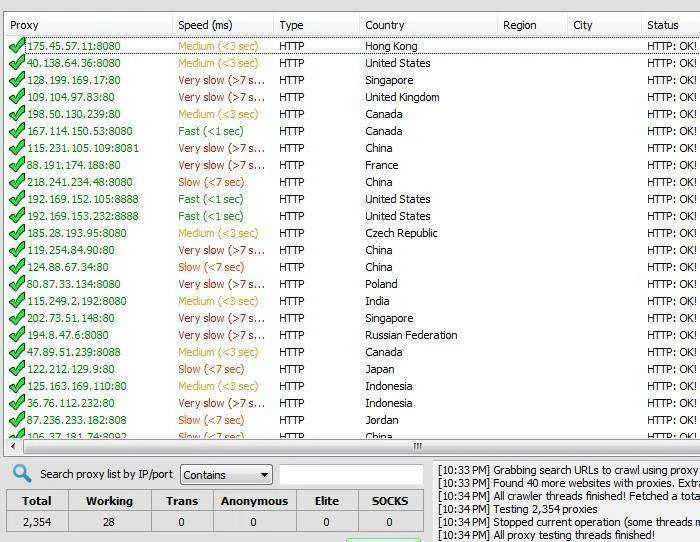Click the horizontal scrollbar thumb
The width and height of the screenshot is (700, 542).
tap(362, 446)
